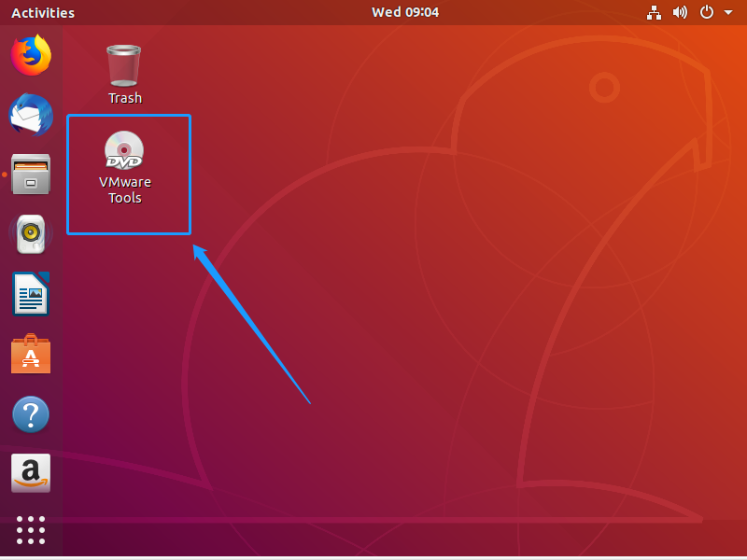Expand the system menu arrow
This screenshot has height=560, width=747.
728,12
